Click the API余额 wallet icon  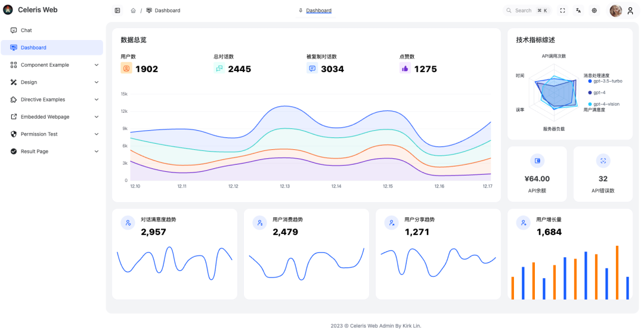537,161
